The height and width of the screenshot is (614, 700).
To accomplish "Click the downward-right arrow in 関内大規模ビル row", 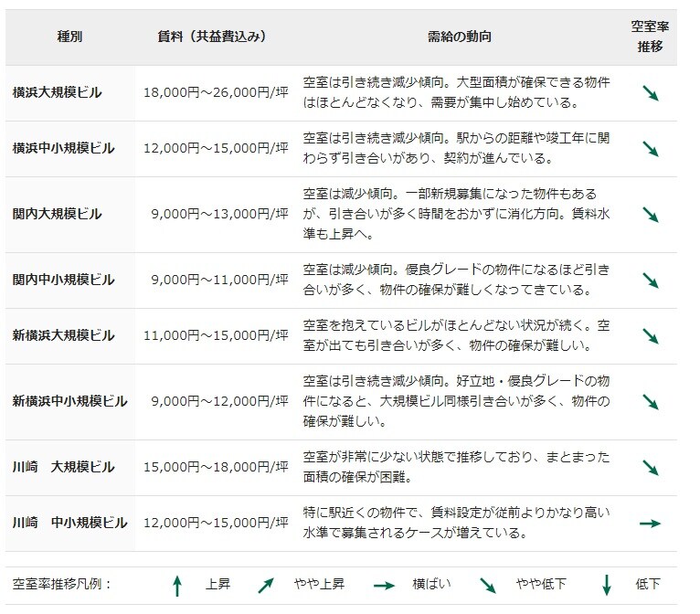I will tap(650, 215).
